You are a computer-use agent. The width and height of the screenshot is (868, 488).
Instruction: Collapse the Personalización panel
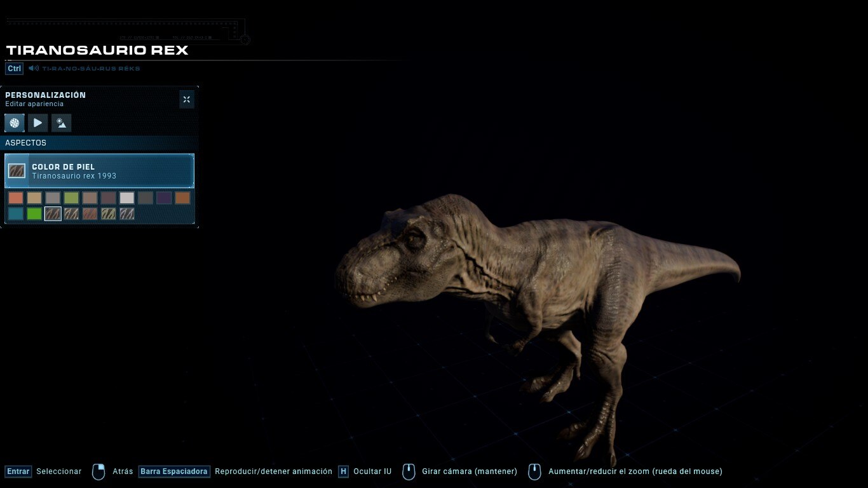click(186, 99)
